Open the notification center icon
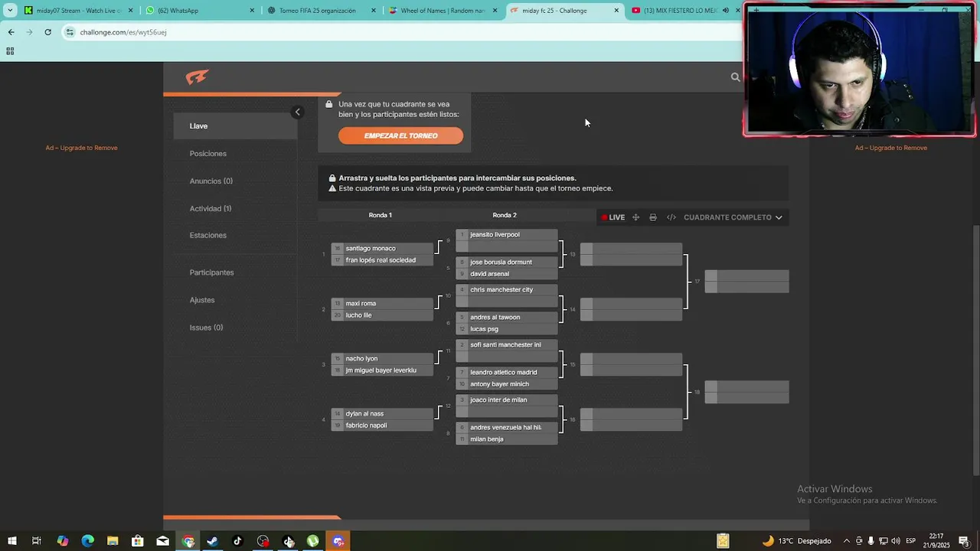 pos(964,541)
